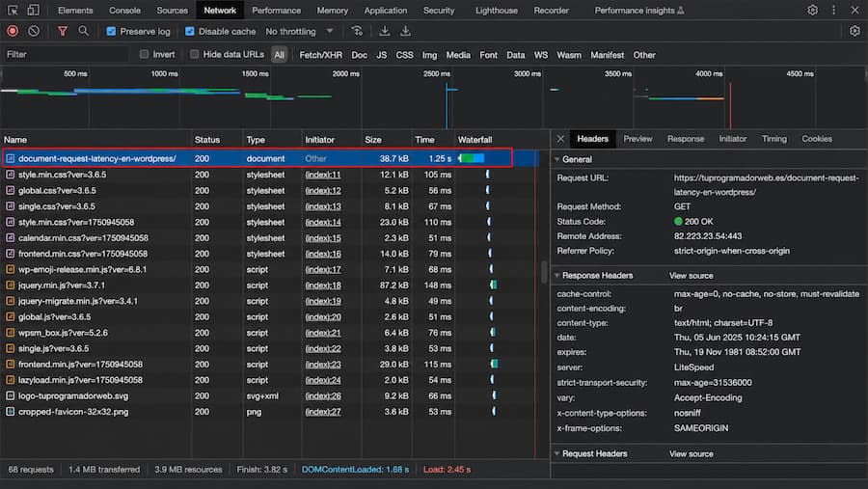Screen dimensions: 868x489
Task: Export HAR file download icon
Action: 405,32
